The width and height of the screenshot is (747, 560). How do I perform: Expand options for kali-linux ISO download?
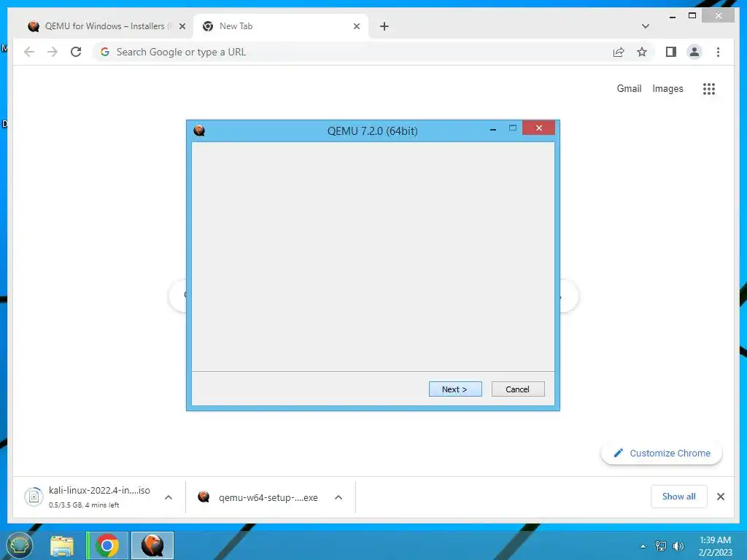pyautogui.click(x=169, y=497)
